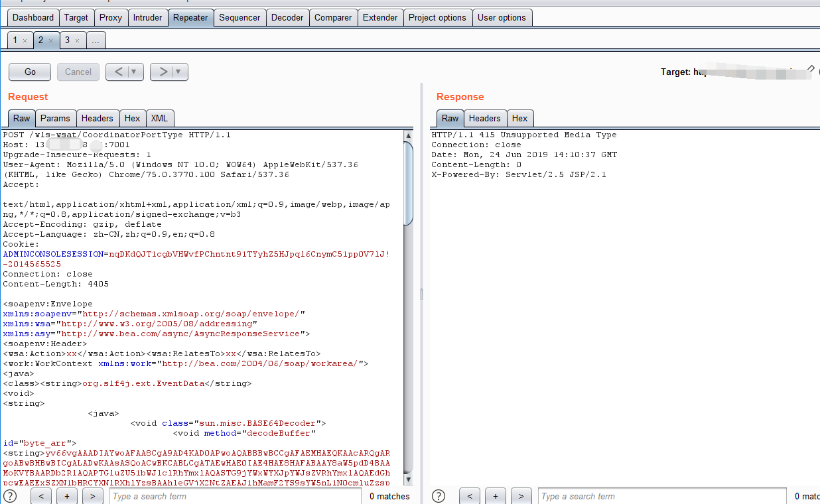This screenshot has width=820, height=504.
Task: Add a new Repeater tab via the ellipsis tab
Action: coord(96,40)
